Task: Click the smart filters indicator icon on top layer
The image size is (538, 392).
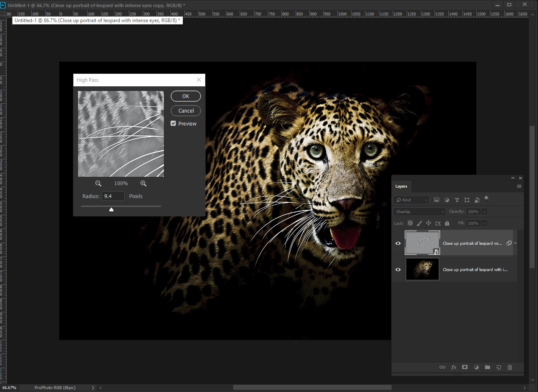Action: (x=509, y=243)
